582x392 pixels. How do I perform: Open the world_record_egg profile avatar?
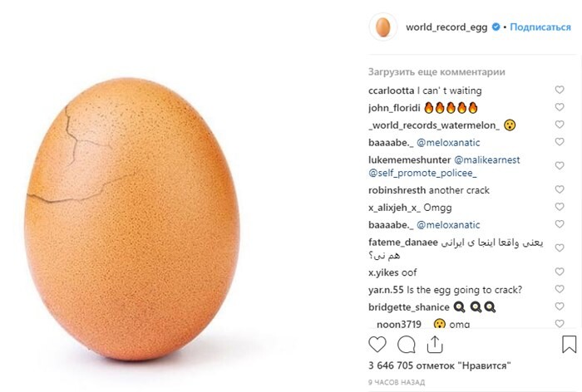tap(383, 27)
